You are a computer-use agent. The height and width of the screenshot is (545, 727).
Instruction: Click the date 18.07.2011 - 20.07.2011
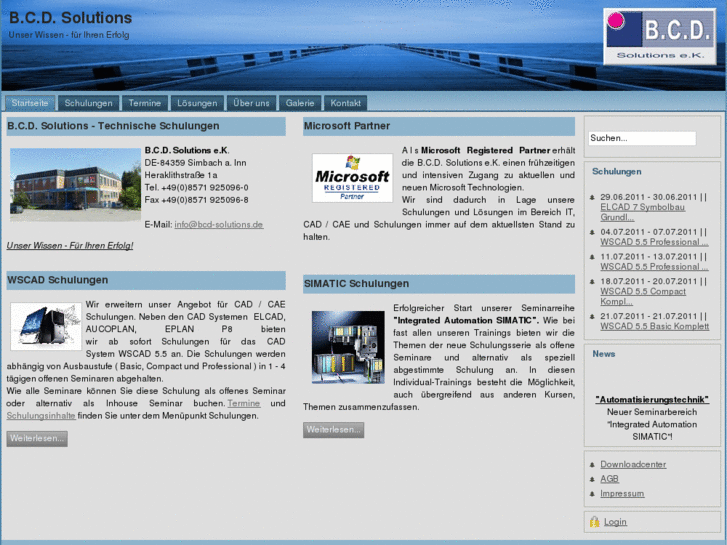coord(649,282)
